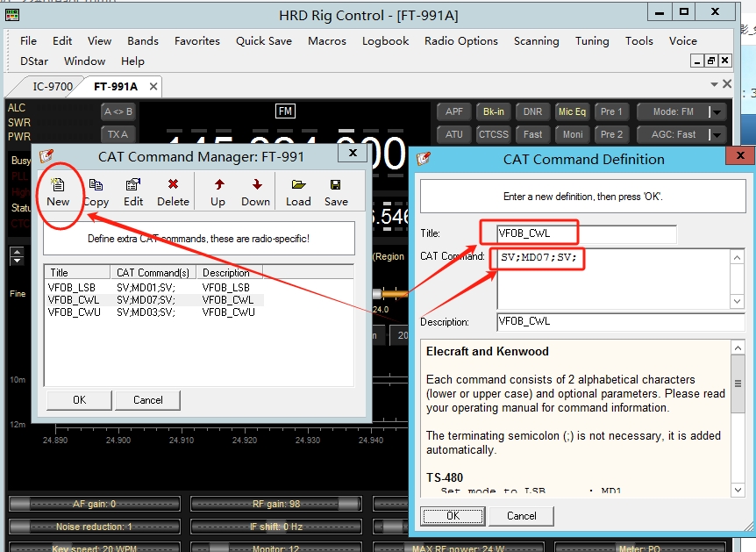Viewport: 756px width, 552px height.
Task: Open the DStar menu
Action: click(x=34, y=61)
